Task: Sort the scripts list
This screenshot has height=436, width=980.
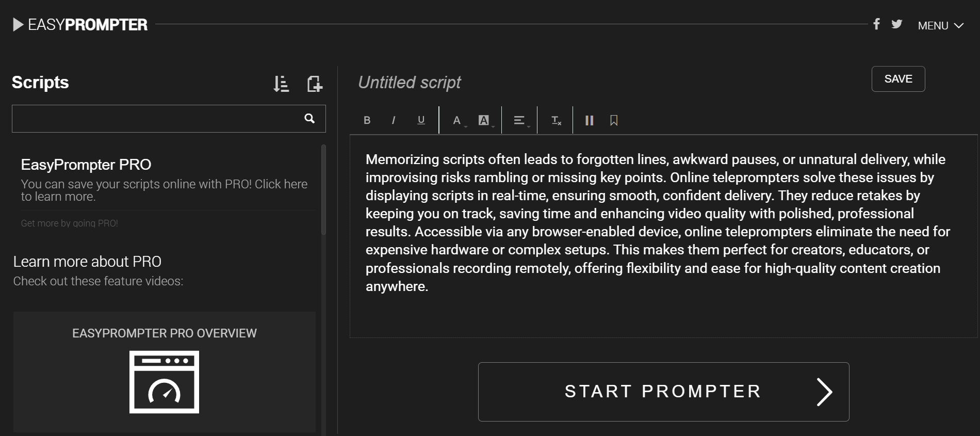Action: coord(282,84)
